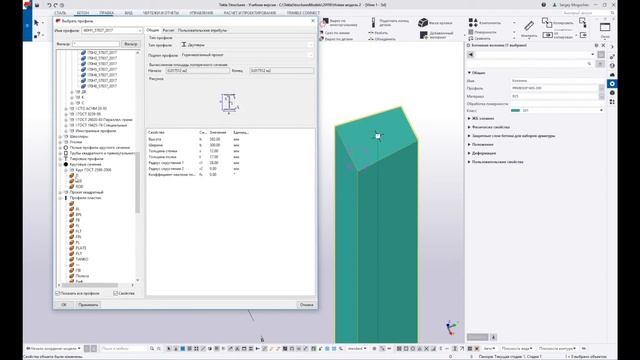The image size is (640, 360).
Task: Click the Начало cross-section area field
Action: click(198, 71)
